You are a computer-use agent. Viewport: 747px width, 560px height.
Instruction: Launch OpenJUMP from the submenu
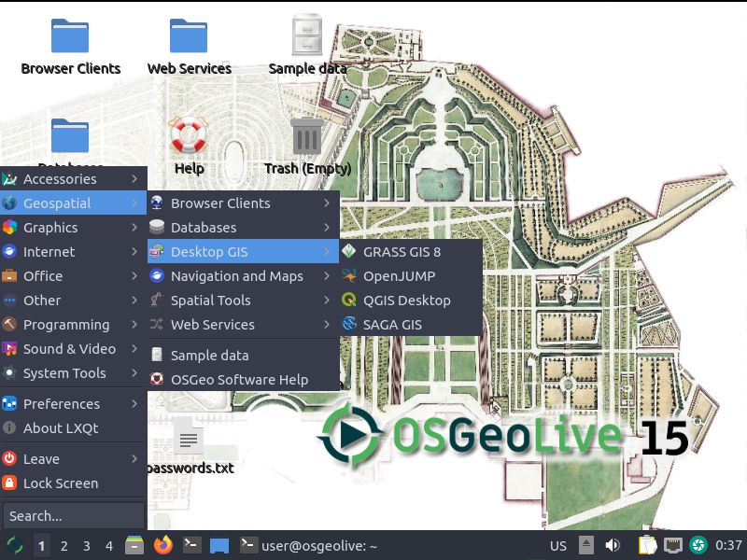(399, 276)
